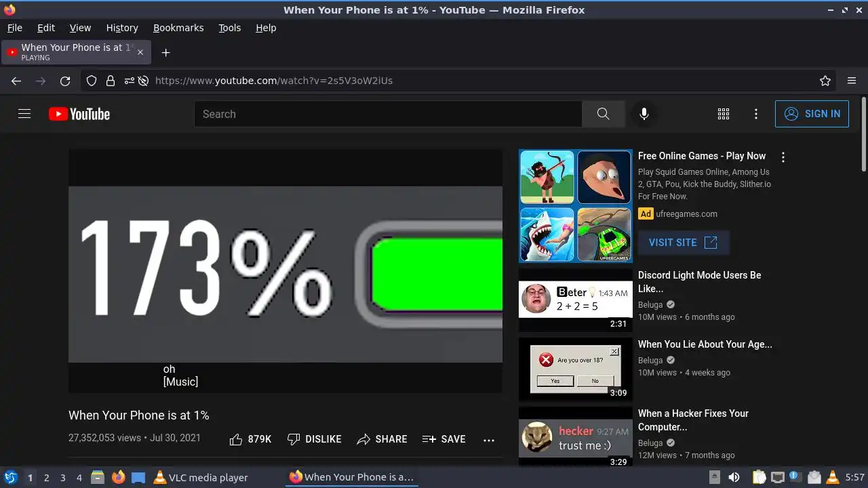Screen dimensions: 868x488
Task: Click the autoplay blocked icon in address bar
Action: [143, 81]
